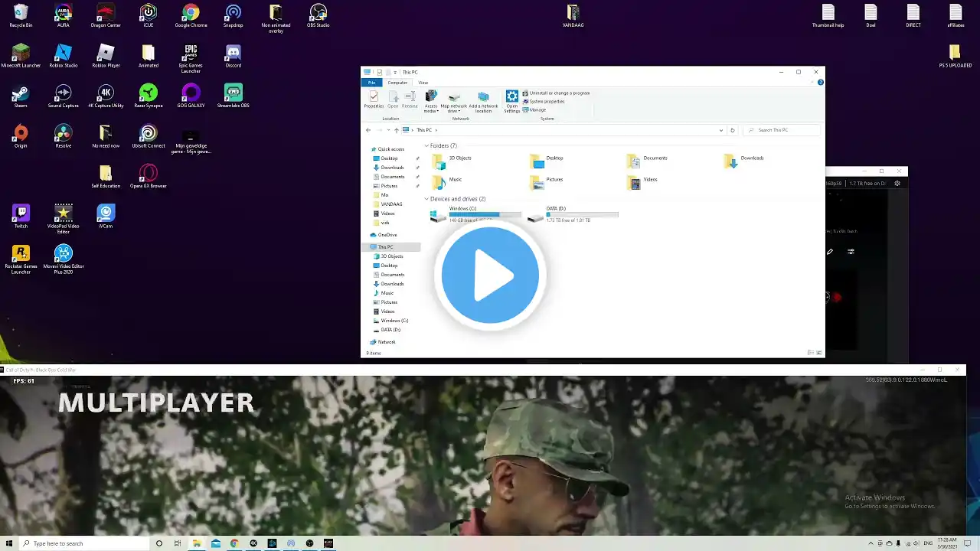This screenshot has width=980, height=551.
Task: Click the Search This PC field
Action: point(782,130)
